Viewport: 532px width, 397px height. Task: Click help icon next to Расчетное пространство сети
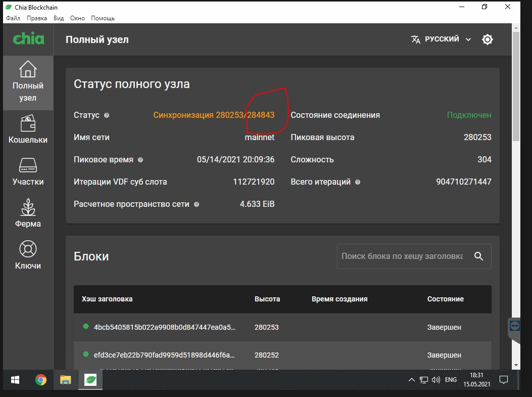[x=197, y=204]
